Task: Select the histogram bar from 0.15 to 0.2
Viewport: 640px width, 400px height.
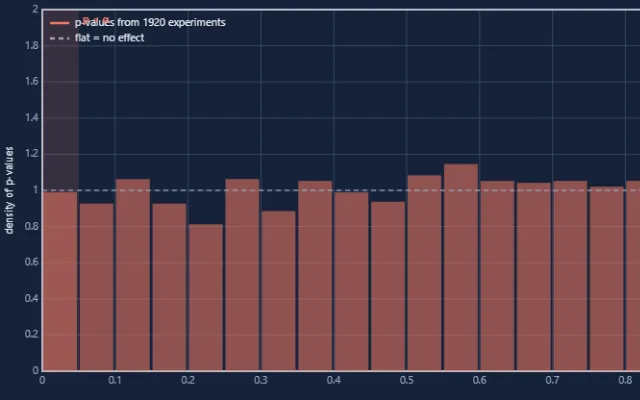Action: pyautogui.click(x=169, y=287)
